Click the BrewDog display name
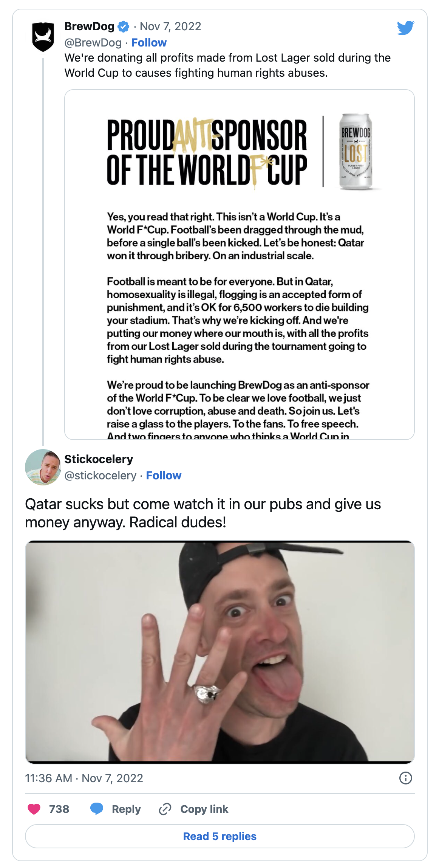 (x=90, y=26)
